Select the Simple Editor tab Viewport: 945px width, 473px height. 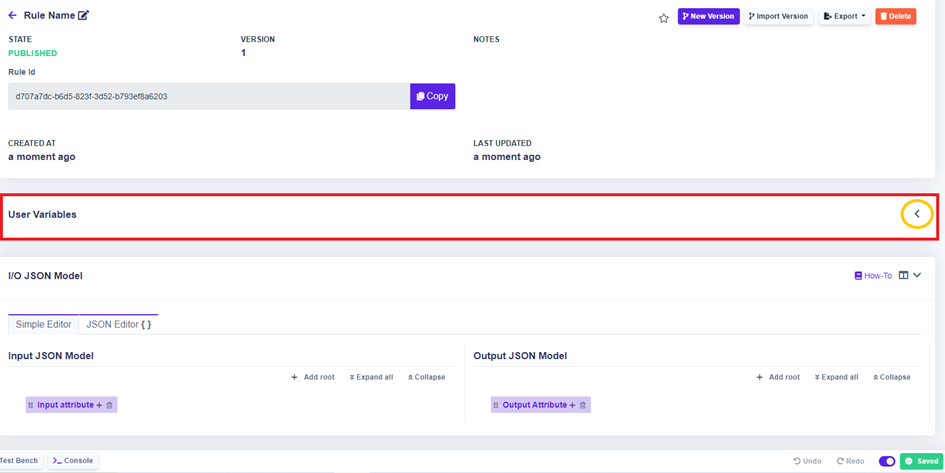(x=43, y=324)
